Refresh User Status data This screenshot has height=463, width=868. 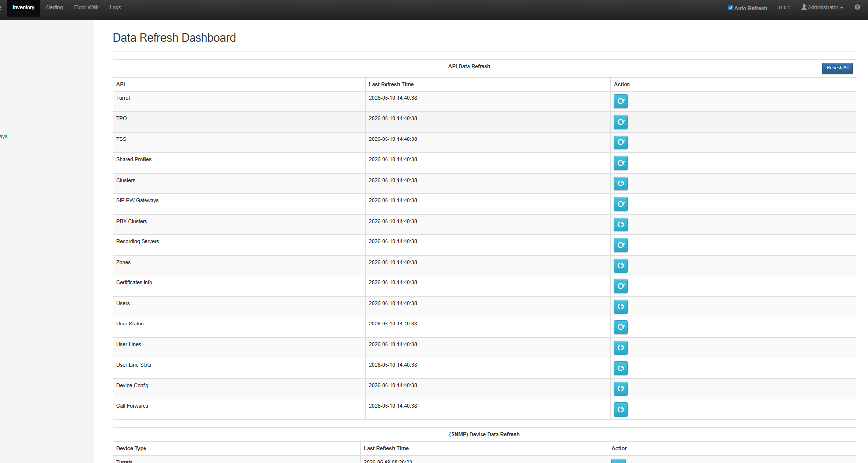[621, 327]
